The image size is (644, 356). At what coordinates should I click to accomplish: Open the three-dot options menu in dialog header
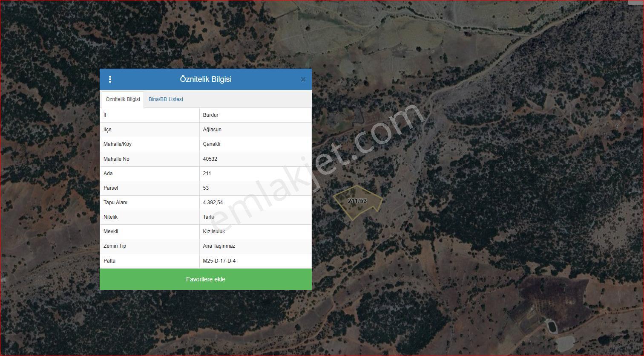[x=110, y=79]
